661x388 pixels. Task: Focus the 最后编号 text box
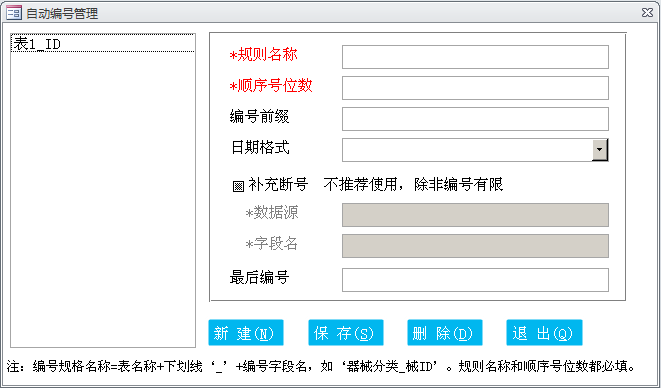tap(475, 280)
